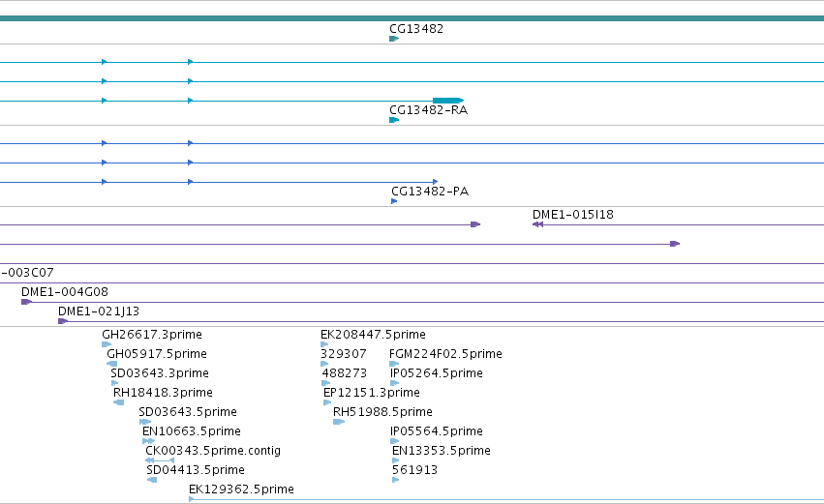The image size is (824, 504).
Task: Select SD03643.3prime EST label
Action: (160, 373)
